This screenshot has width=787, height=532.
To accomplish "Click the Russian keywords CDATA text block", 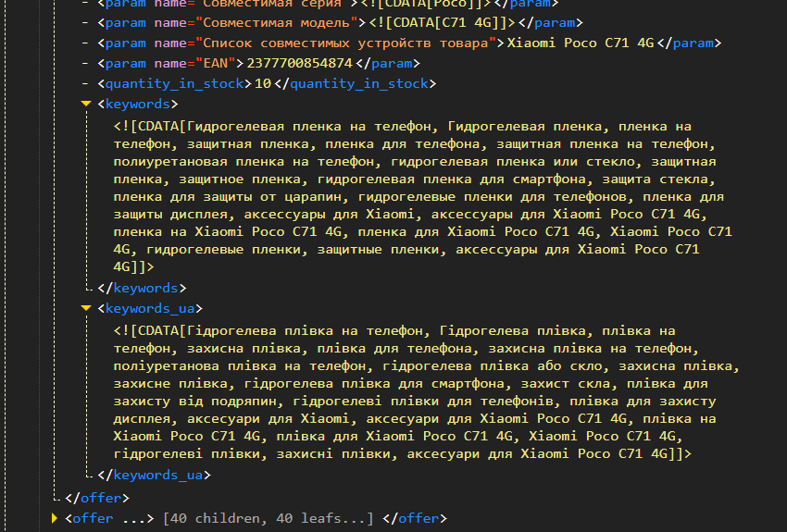I will (422, 196).
